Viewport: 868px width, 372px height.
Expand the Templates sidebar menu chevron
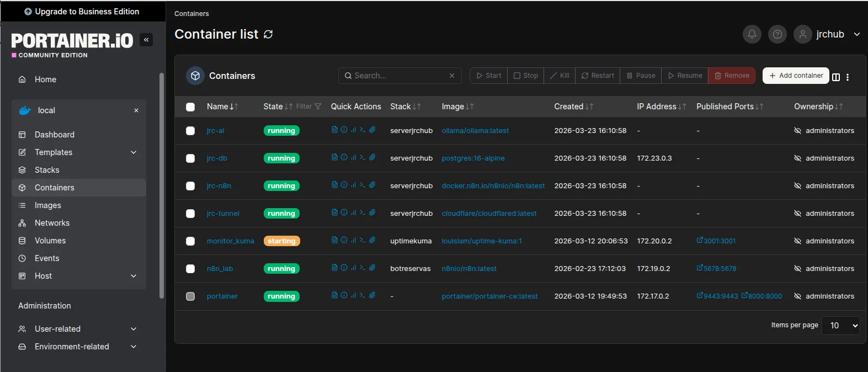[x=134, y=152]
